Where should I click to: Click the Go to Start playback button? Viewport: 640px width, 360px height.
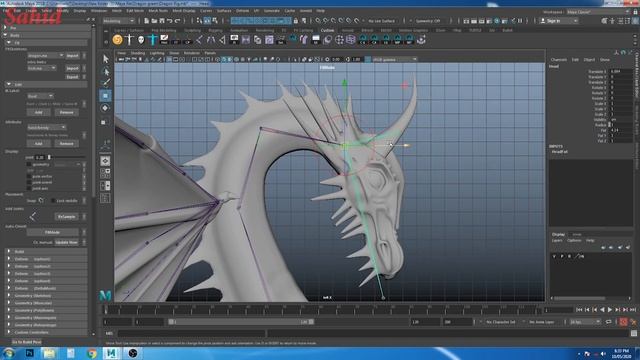[x=579, y=310]
